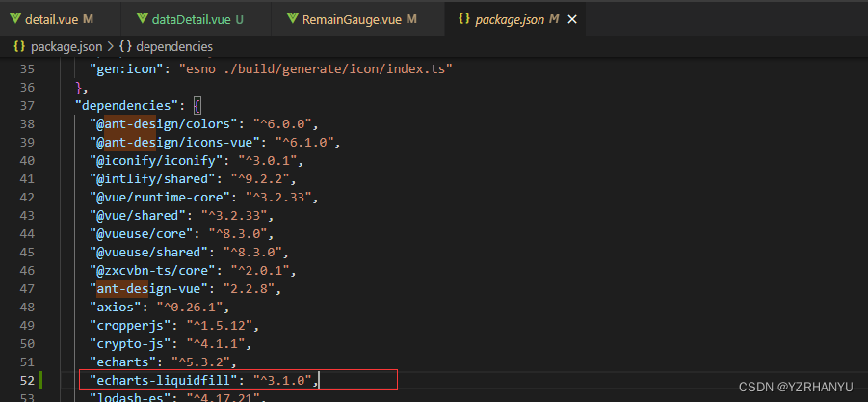The width and height of the screenshot is (868, 402).
Task: Click the JSON braces icon on package.json tab
Action: (x=464, y=19)
